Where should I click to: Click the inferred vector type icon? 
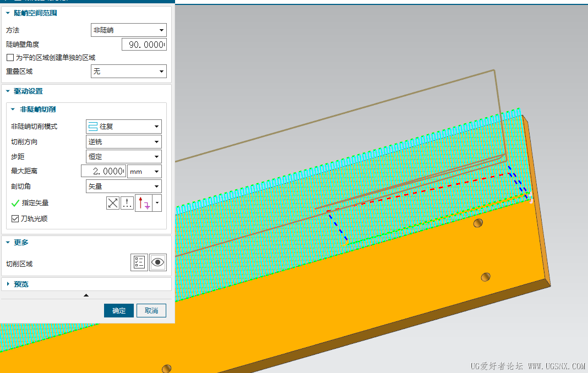coord(143,203)
